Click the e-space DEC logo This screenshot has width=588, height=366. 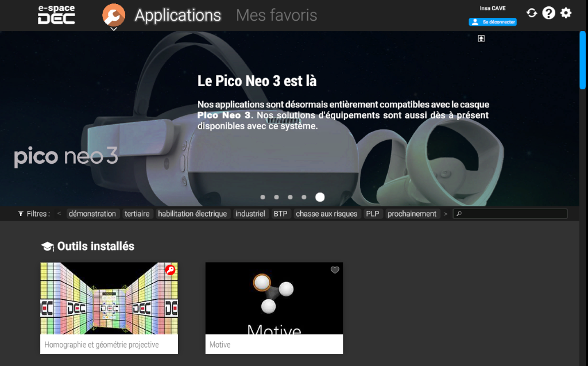coord(57,15)
